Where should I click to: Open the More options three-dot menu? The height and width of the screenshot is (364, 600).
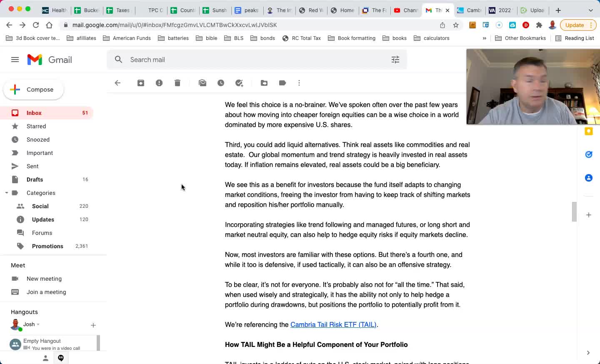point(299,83)
